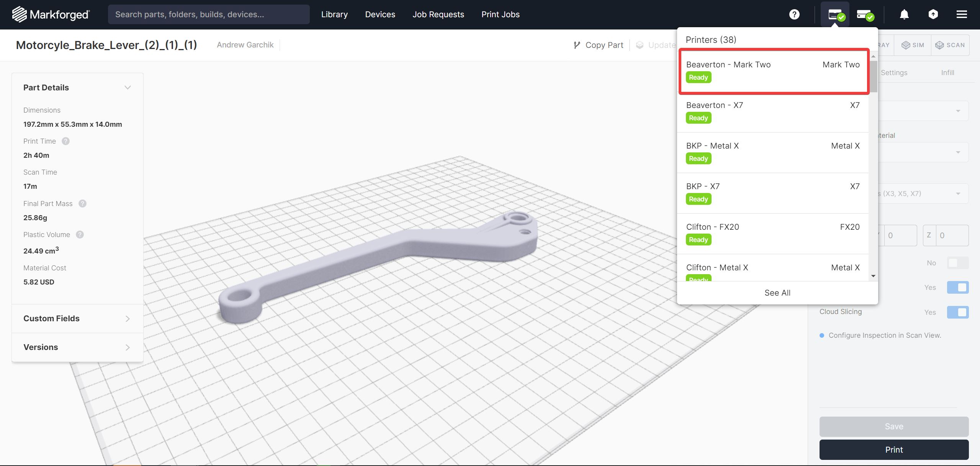Open the Devices menu
Image resolution: width=980 pixels, height=466 pixels.
pyautogui.click(x=380, y=15)
